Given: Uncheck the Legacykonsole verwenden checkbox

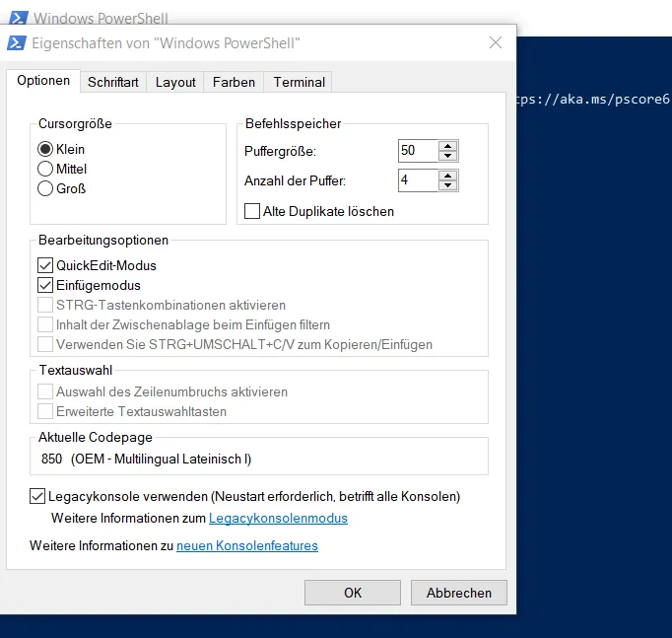Looking at the screenshot, I should click(x=37, y=496).
